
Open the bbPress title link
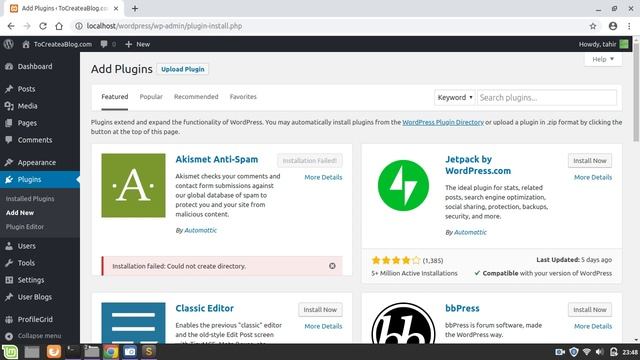coord(462,309)
